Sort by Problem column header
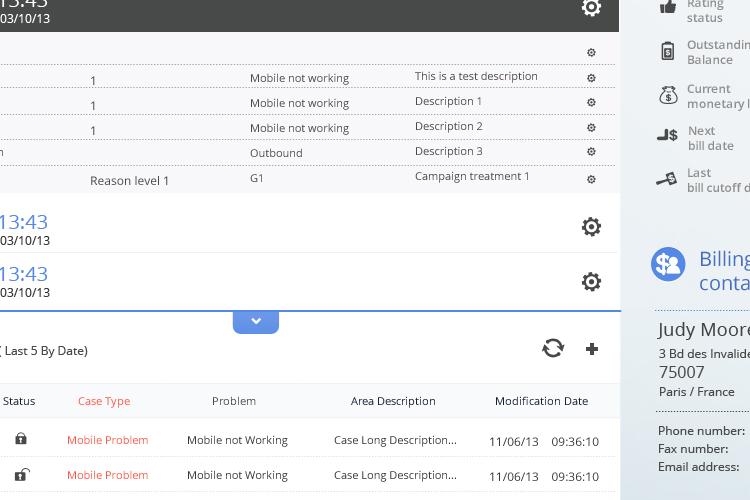 click(x=234, y=401)
